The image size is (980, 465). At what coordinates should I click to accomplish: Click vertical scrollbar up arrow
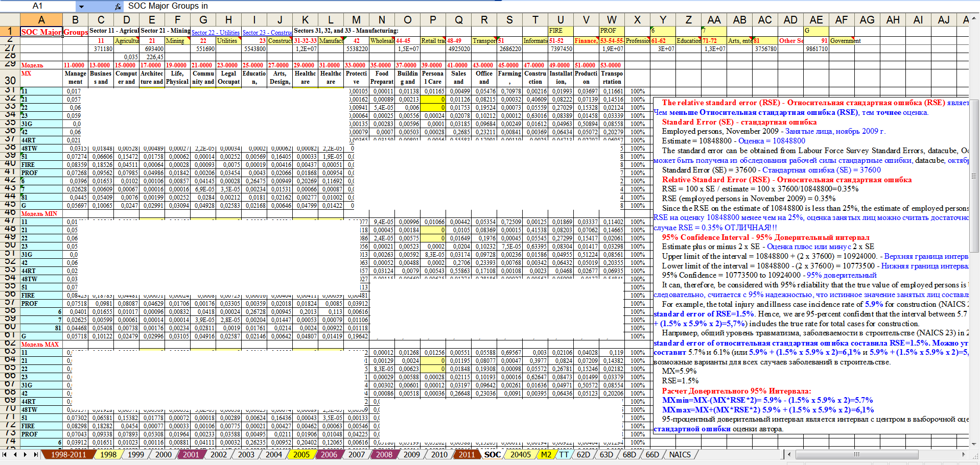point(974,18)
